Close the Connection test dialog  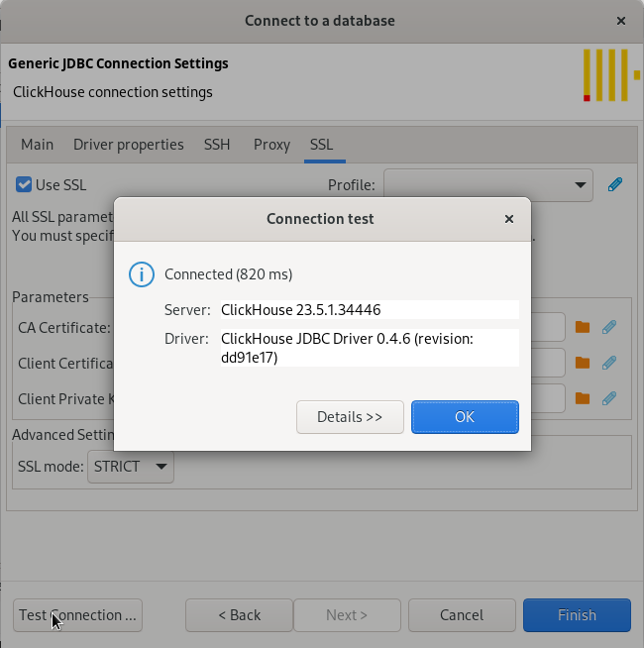pyautogui.click(x=509, y=219)
